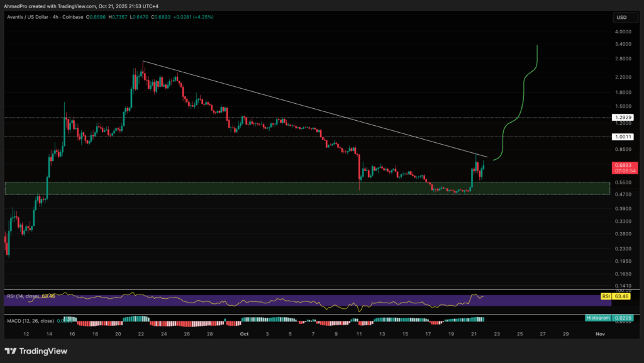Click the yellow RSI badge on the right scale
This screenshot has width=644, height=363.
[x=605, y=296]
